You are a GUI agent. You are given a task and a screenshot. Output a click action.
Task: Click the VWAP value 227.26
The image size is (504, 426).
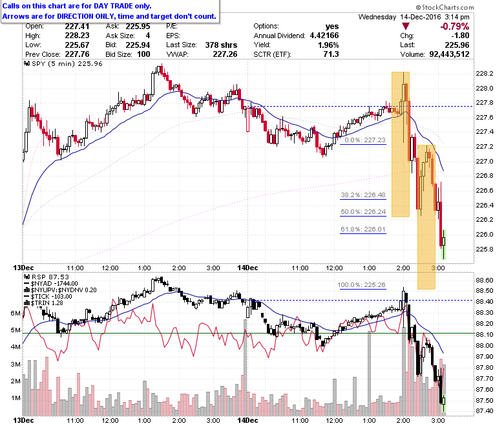coord(225,54)
